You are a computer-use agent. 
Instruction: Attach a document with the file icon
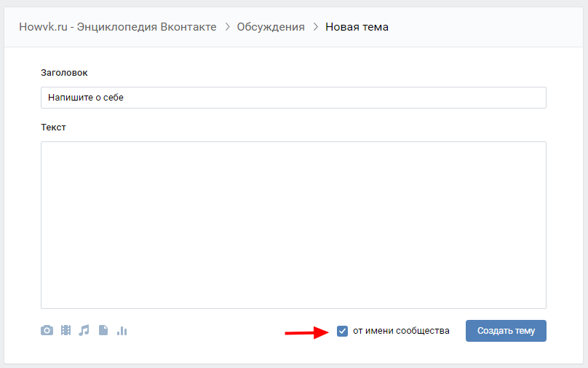click(x=103, y=331)
